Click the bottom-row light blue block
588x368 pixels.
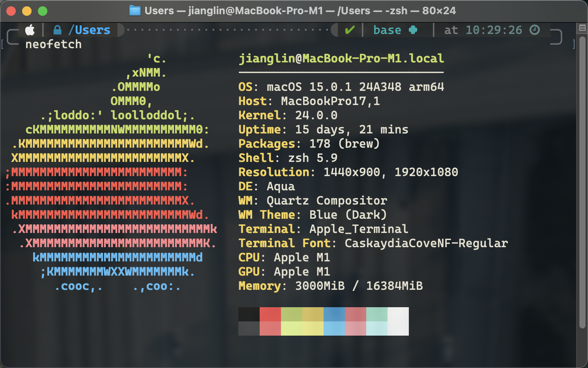pyautogui.click(x=334, y=329)
